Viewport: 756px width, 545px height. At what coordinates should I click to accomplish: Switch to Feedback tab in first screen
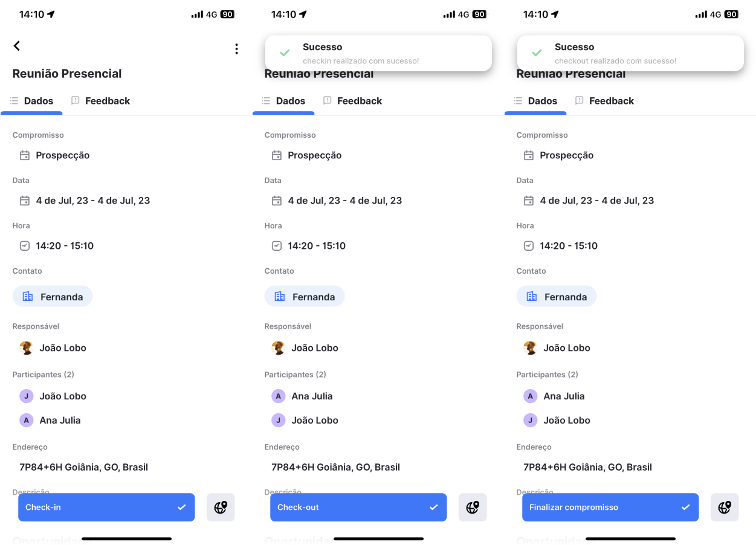pyautogui.click(x=100, y=101)
